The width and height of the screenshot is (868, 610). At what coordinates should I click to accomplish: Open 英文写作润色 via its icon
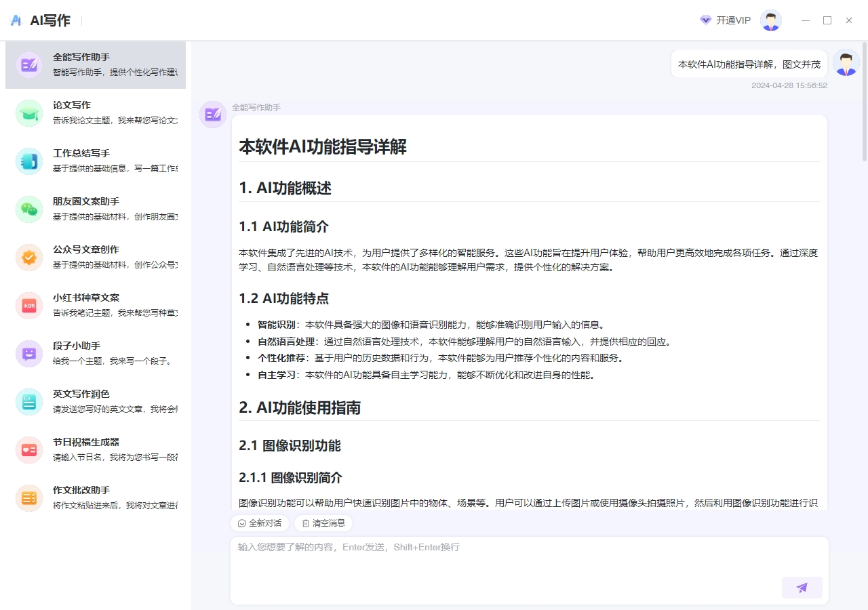coord(29,402)
